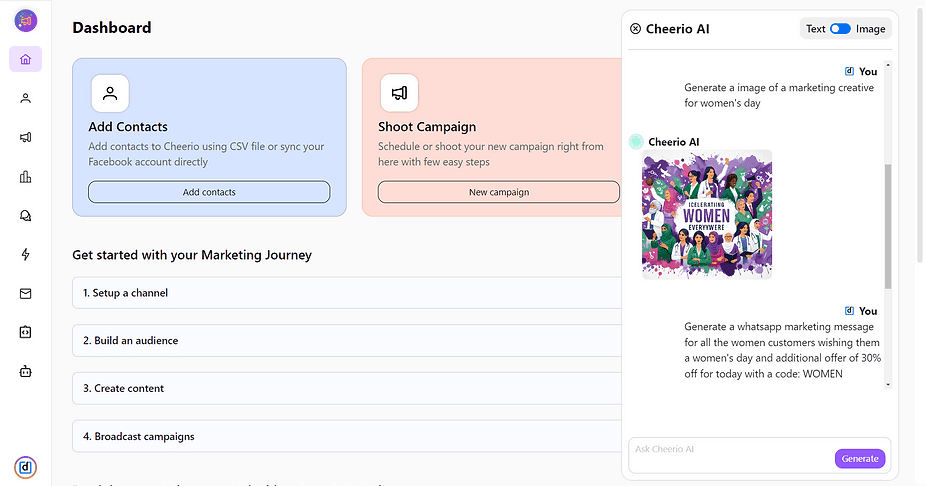Open the generated Women's Day image thumbnail

706,214
